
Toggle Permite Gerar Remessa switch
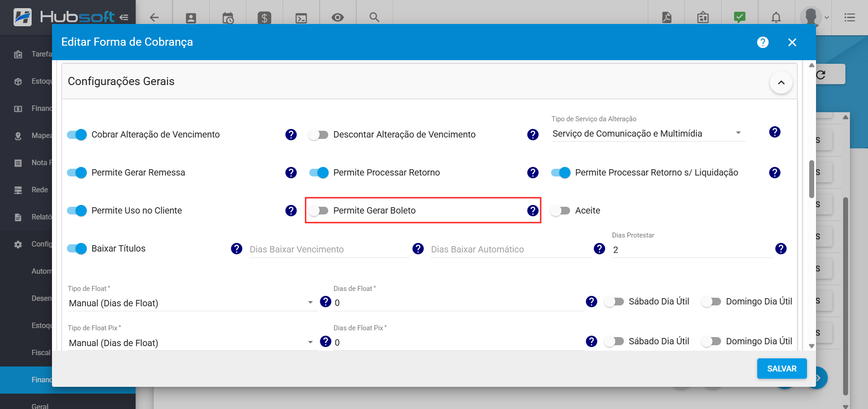pyautogui.click(x=77, y=172)
